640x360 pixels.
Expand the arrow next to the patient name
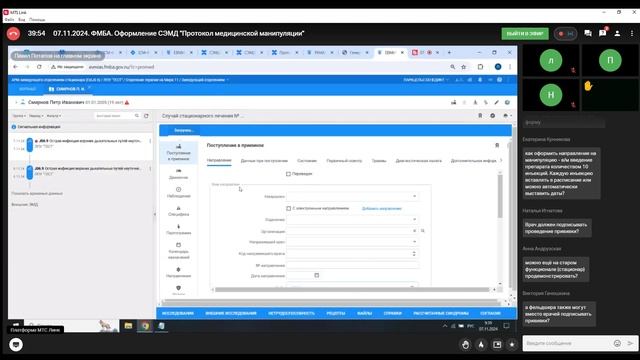[x=16, y=102]
